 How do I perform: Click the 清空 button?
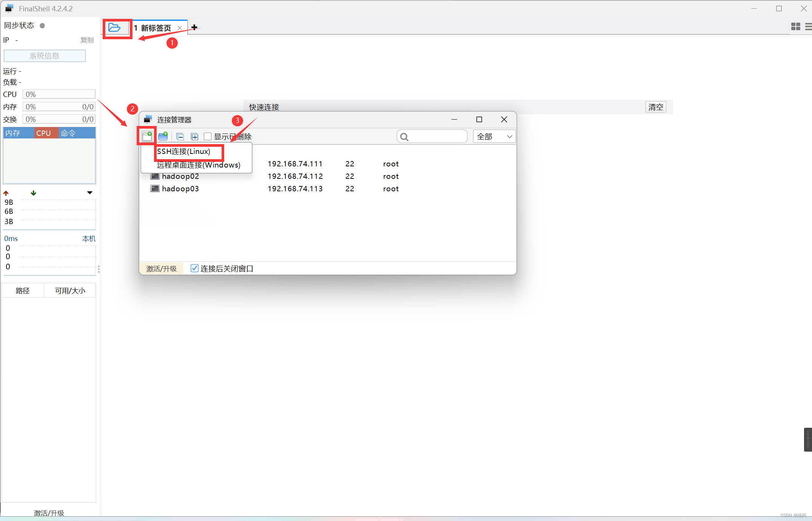[x=656, y=107]
